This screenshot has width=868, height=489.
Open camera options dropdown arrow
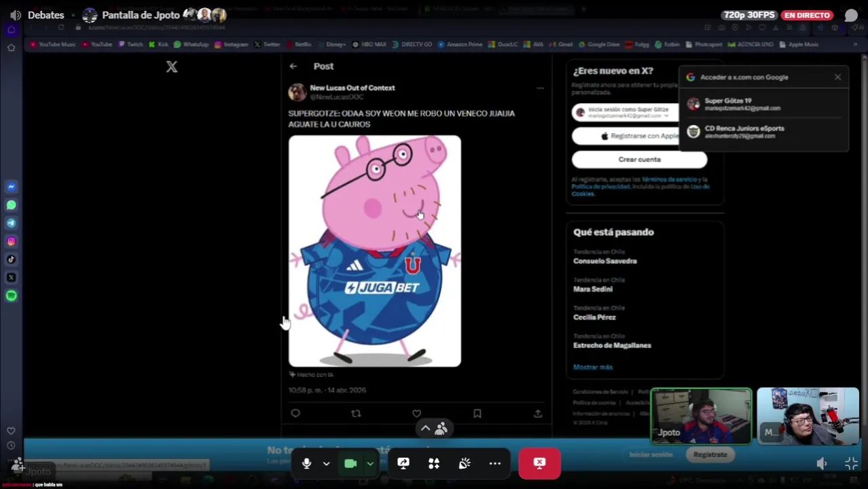click(370, 464)
